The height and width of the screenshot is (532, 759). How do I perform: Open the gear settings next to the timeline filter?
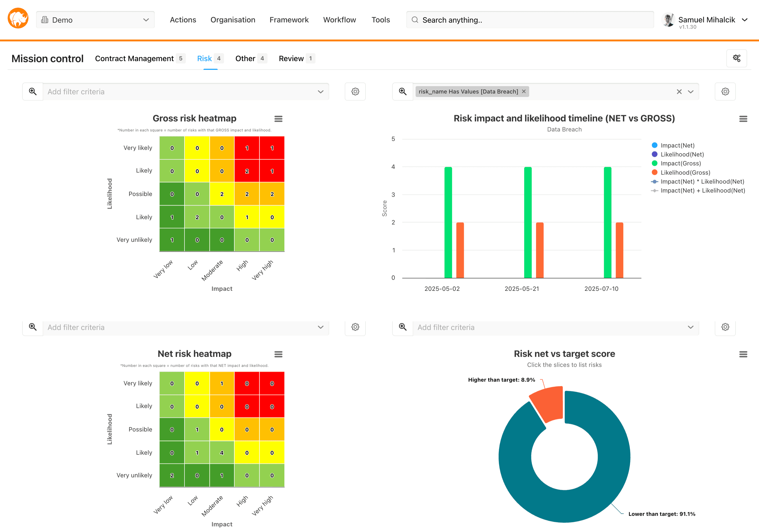tap(725, 91)
